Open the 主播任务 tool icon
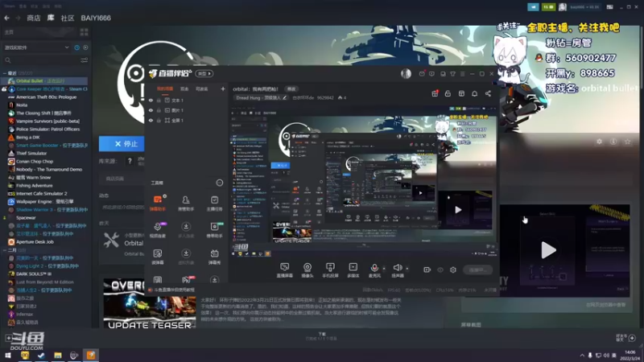The image size is (644, 362). point(214,203)
